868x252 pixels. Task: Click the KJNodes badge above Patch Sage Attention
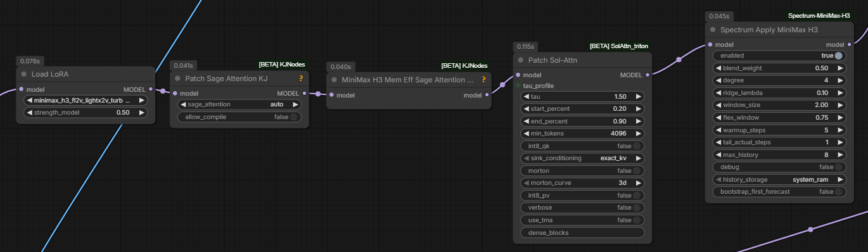(x=282, y=65)
